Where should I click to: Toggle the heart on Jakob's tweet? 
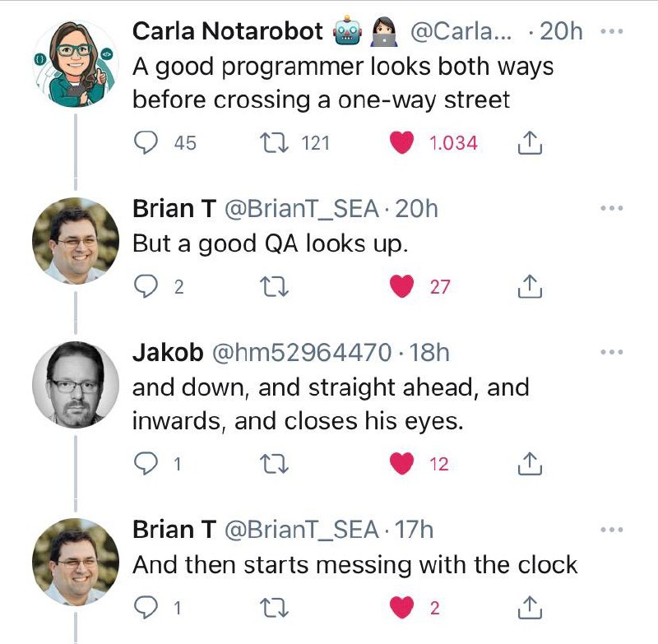(x=401, y=464)
